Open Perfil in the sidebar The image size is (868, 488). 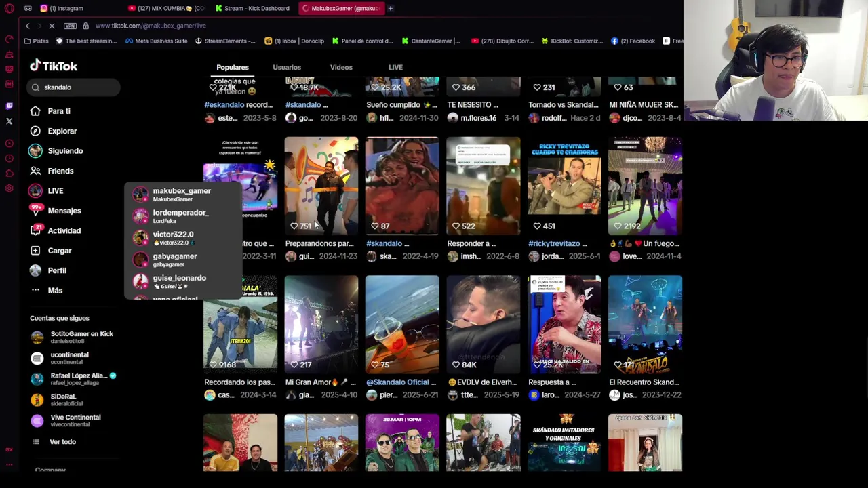pyautogui.click(x=48, y=270)
